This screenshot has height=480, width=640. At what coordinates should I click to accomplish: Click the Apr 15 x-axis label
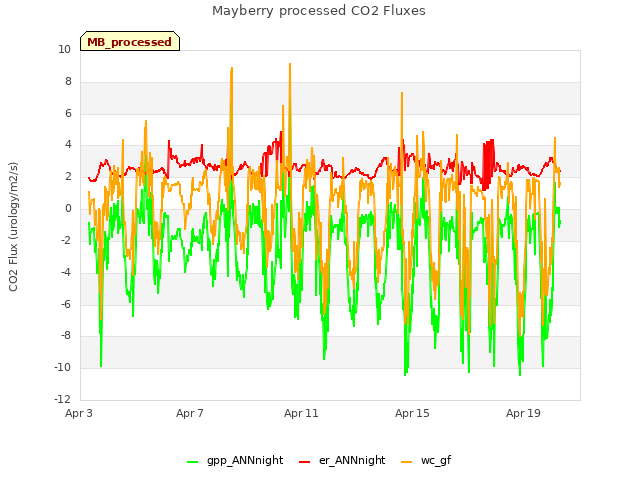[x=412, y=413]
